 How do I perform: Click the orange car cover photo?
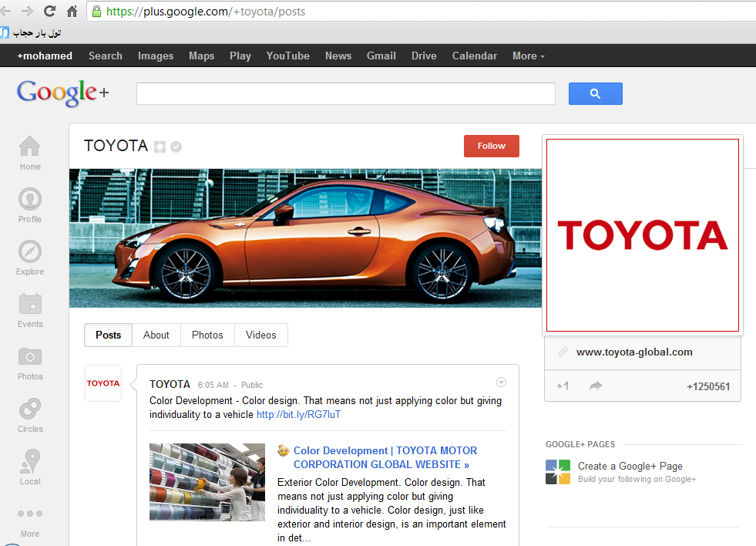pos(305,238)
